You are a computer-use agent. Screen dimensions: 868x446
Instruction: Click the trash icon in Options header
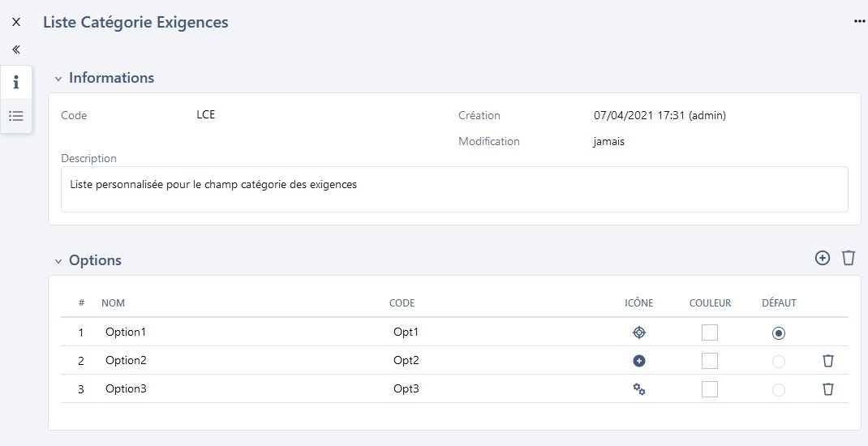click(x=849, y=258)
